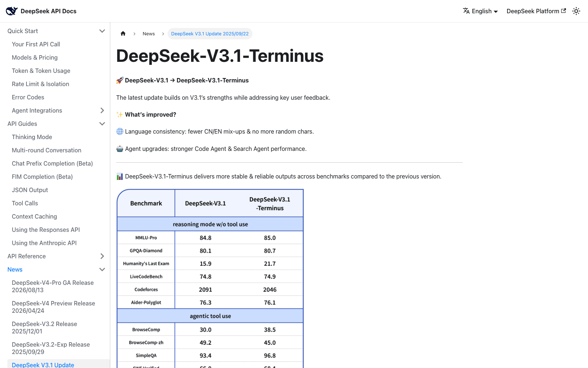Open News category in sidebar

(x=15, y=269)
